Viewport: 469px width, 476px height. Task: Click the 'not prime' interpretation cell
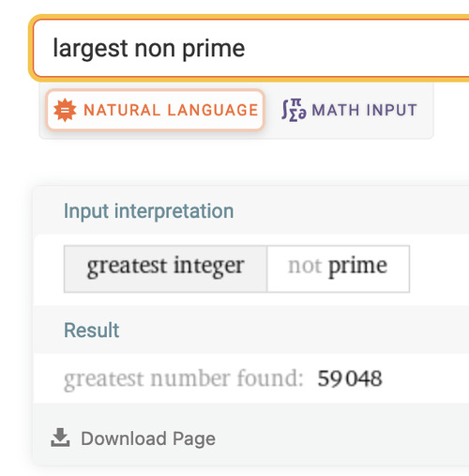(x=339, y=269)
